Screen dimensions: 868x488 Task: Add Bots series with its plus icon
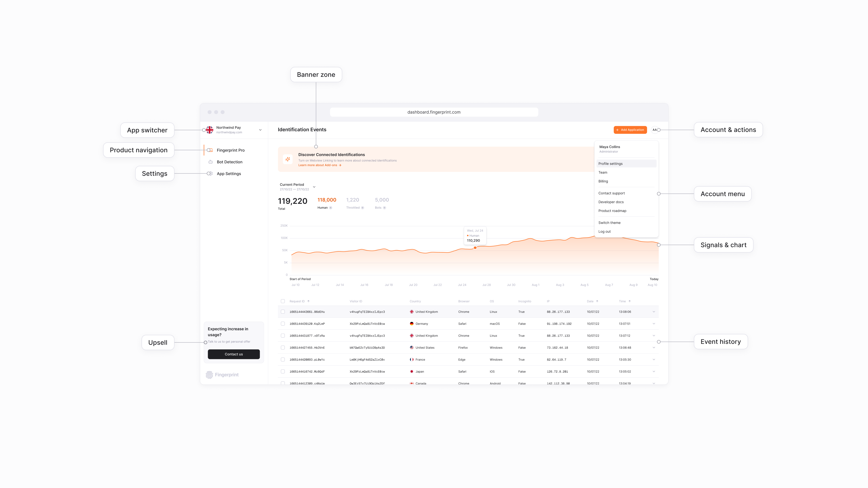(384, 208)
